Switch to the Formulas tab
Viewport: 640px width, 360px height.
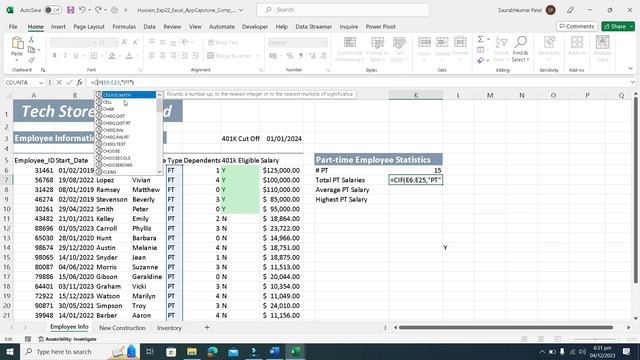tap(124, 27)
